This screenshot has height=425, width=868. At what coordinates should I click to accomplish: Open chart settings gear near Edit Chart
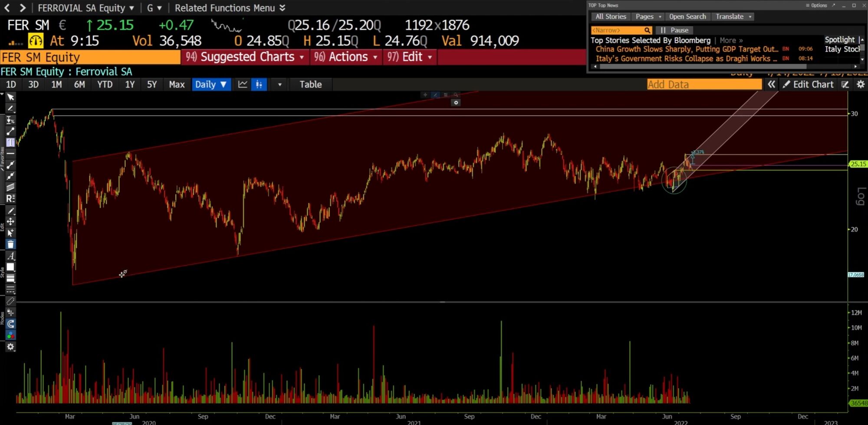point(861,85)
